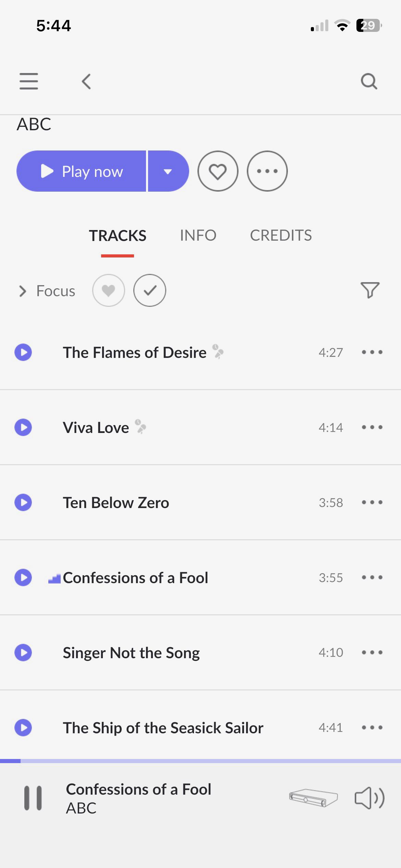Favorite the album with heart button
The height and width of the screenshot is (868, 401).
218,171
